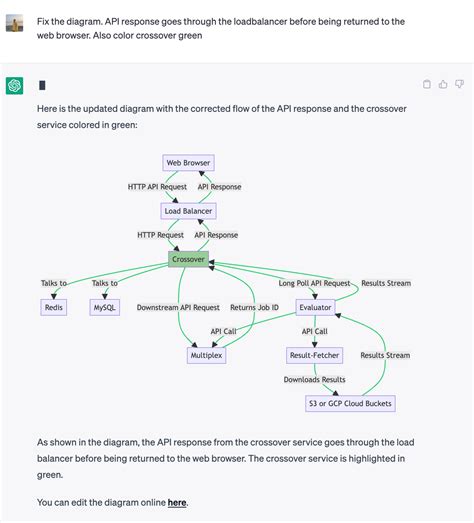
Task: Click the ChatGPT logo avatar
Action: click(x=14, y=86)
